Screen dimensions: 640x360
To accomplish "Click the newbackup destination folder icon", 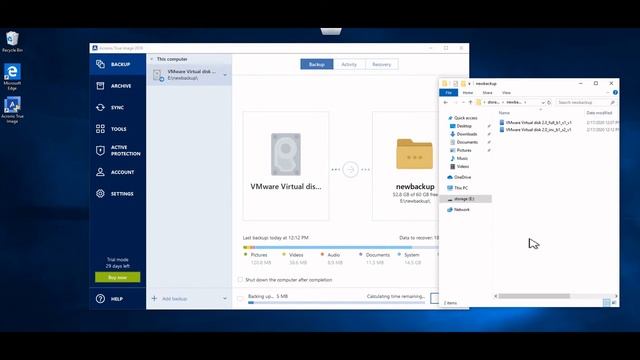I will (414, 154).
